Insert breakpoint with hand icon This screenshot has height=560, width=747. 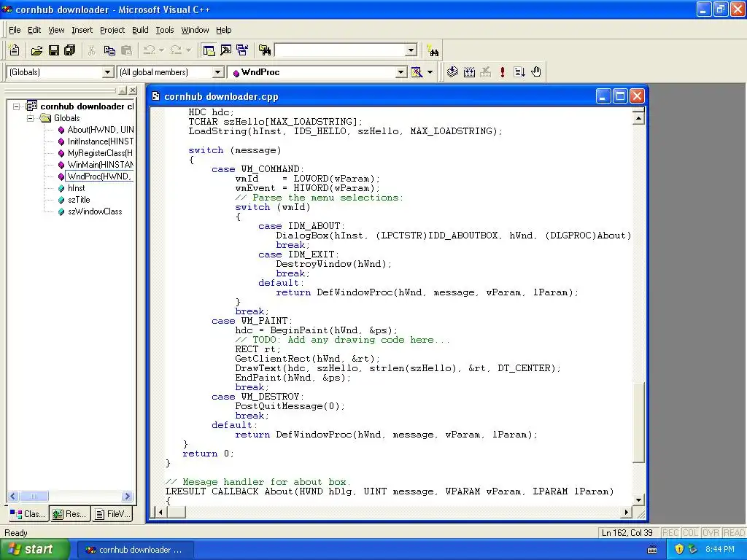[536, 72]
